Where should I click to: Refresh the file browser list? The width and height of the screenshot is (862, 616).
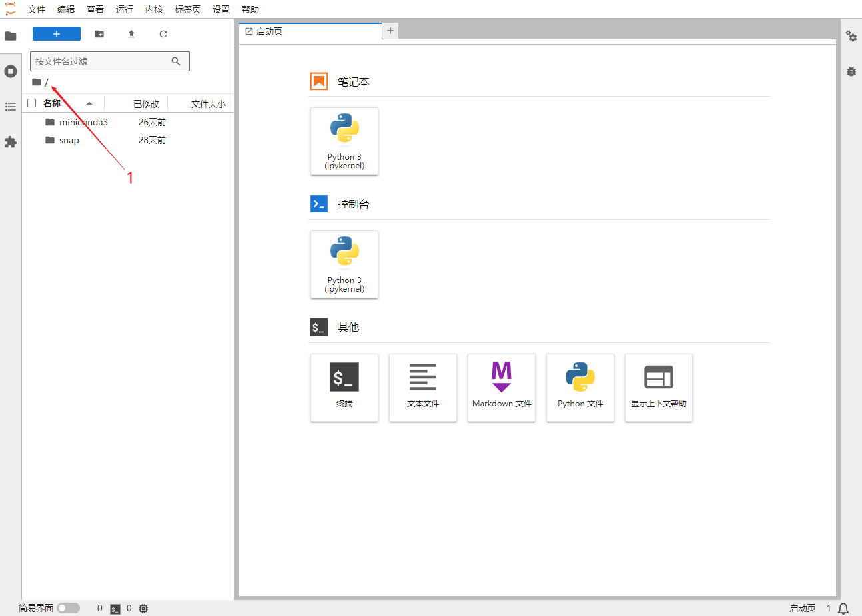(x=163, y=34)
